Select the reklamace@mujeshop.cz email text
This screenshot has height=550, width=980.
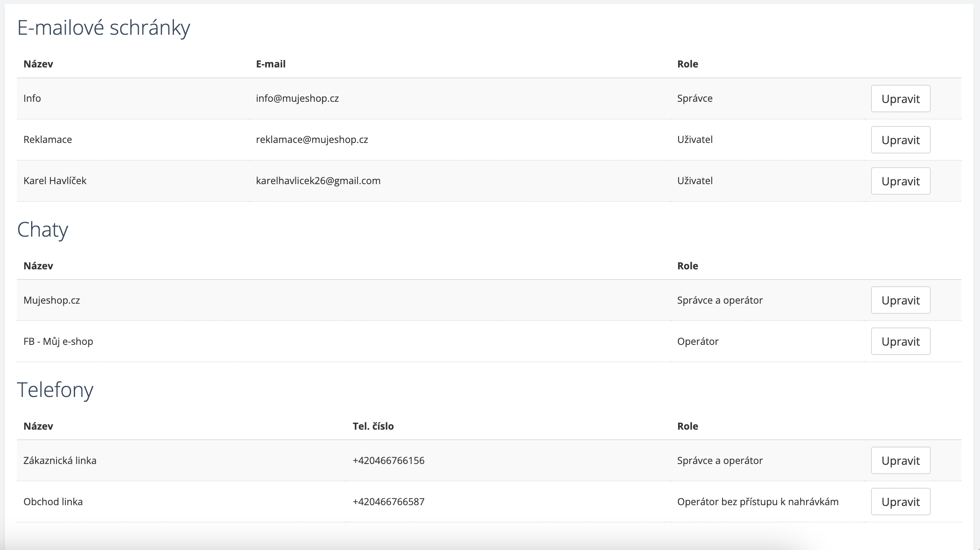point(312,140)
